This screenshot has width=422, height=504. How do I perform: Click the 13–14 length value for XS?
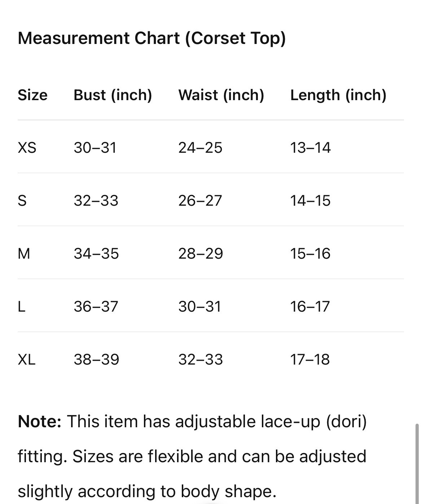pos(311,148)
